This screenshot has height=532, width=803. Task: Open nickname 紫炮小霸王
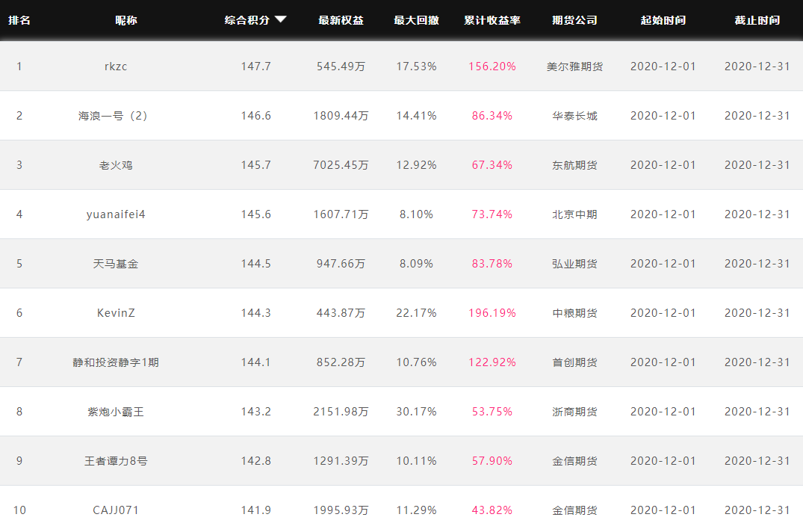(116, 412)
